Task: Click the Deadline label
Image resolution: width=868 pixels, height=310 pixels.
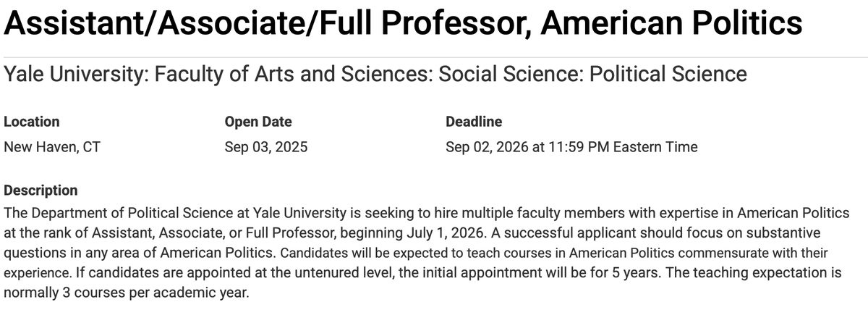Action: pyautogui.click(x=474, y=122)
